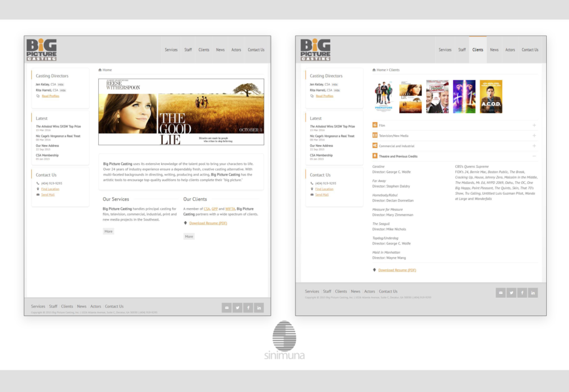Open Contact Us in left page top navigation
Viewport: 569px width, 392px height.
(x=256, y=49)
